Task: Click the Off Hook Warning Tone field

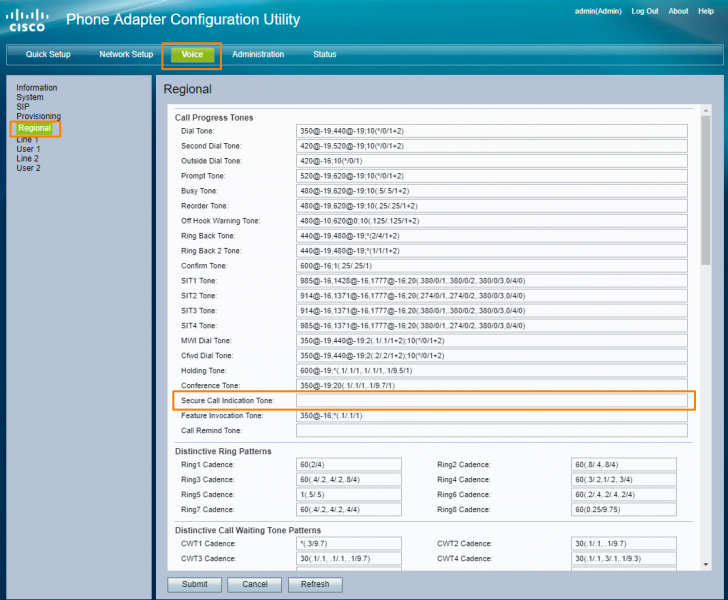Action: (492, 221)
